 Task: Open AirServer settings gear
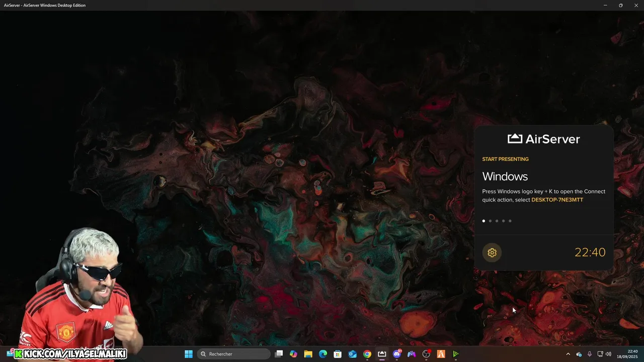click(492, 252)
